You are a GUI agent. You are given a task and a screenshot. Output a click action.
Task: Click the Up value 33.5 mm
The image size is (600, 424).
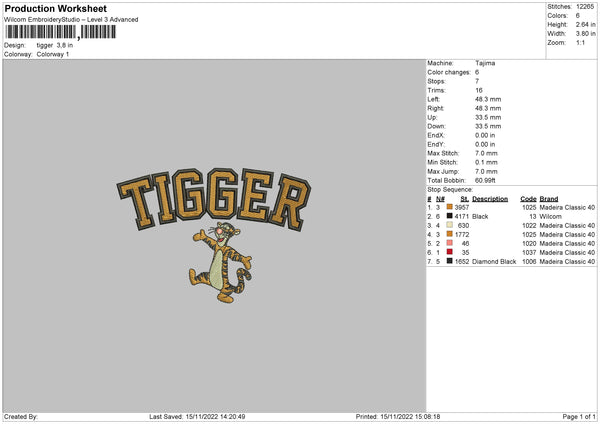click(488, 117)
